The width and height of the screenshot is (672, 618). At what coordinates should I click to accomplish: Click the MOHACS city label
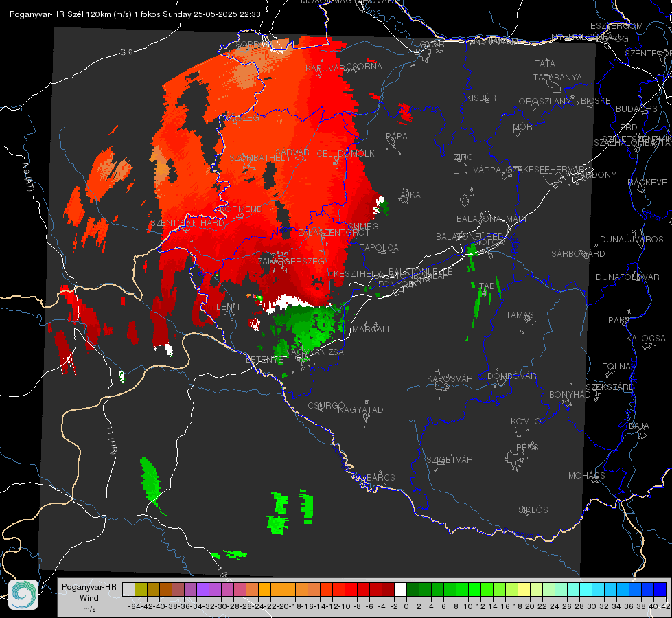pos(586,476)
